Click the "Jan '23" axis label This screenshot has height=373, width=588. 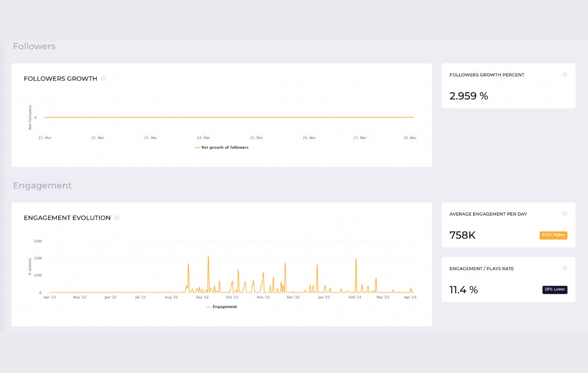pyautogui.click(x=324, y=297)
